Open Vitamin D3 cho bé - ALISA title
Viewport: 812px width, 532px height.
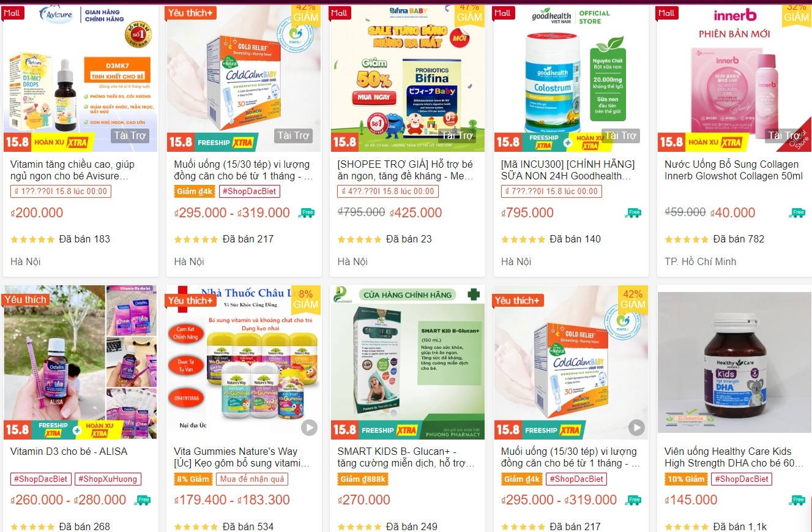[69, 451]
